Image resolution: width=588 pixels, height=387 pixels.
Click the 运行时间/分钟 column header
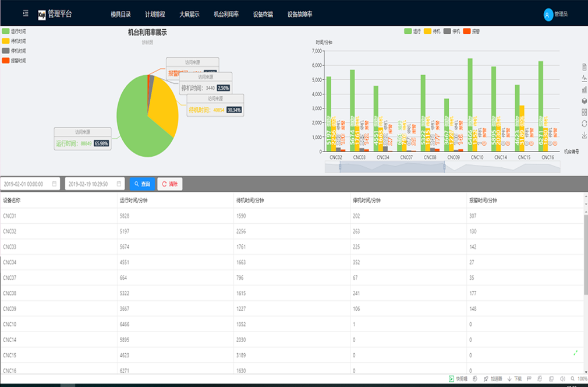click(133, 200)
